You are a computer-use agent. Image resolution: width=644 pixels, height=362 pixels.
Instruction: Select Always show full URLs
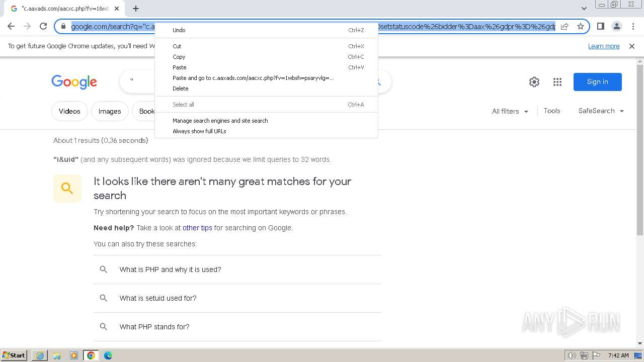(266, 131)
